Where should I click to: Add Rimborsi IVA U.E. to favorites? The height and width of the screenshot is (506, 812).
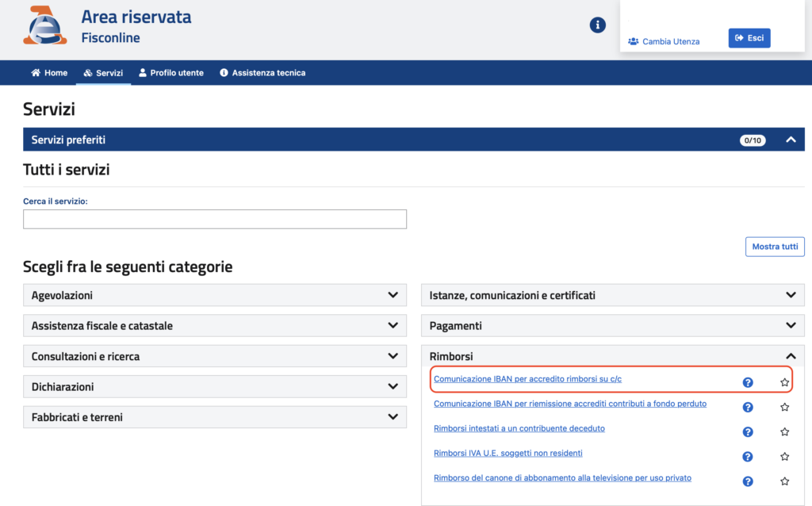[784, 457]
